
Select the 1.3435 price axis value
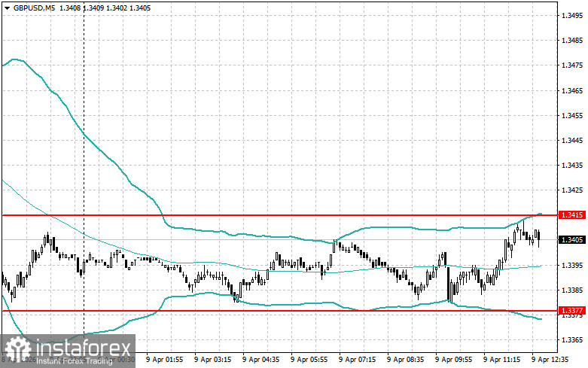572,165
